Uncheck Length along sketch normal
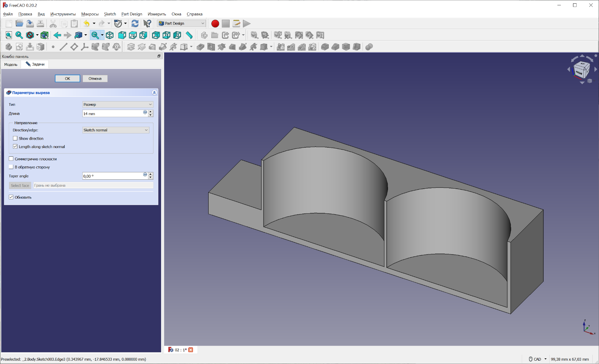Screen dimensions: 599x364 [x=15, y=147]
